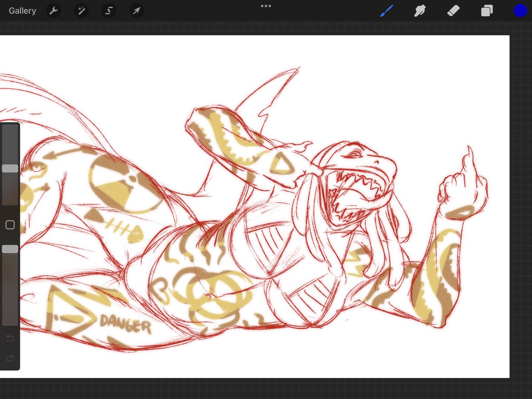The width and height of the screenshot is (532, 399).
Task: Select the Eraser tool
Action: [454, 11]
